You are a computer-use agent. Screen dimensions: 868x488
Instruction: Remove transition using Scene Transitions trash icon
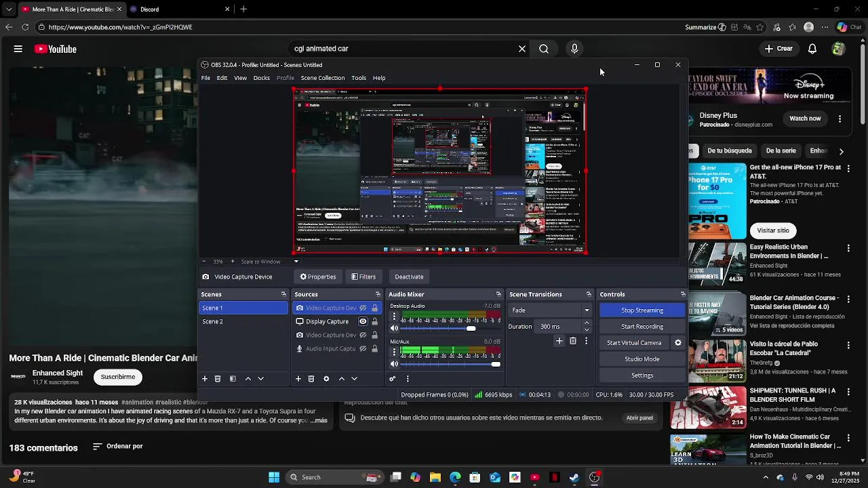coord(573,341)
